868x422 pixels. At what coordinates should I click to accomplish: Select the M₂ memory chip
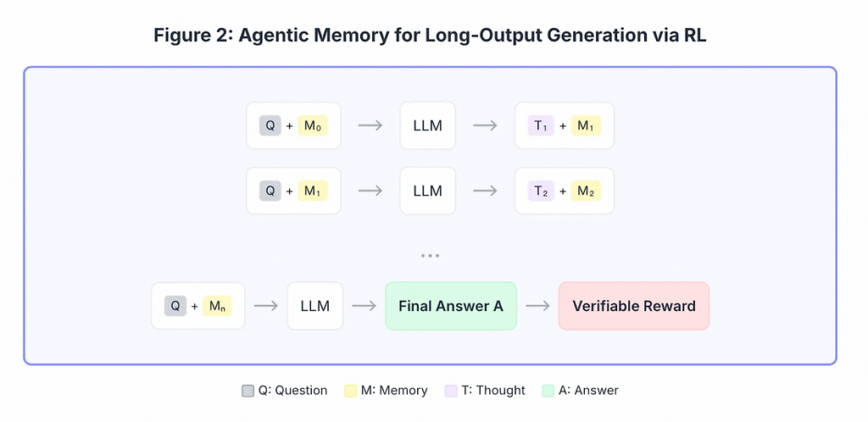pos(586,191)
